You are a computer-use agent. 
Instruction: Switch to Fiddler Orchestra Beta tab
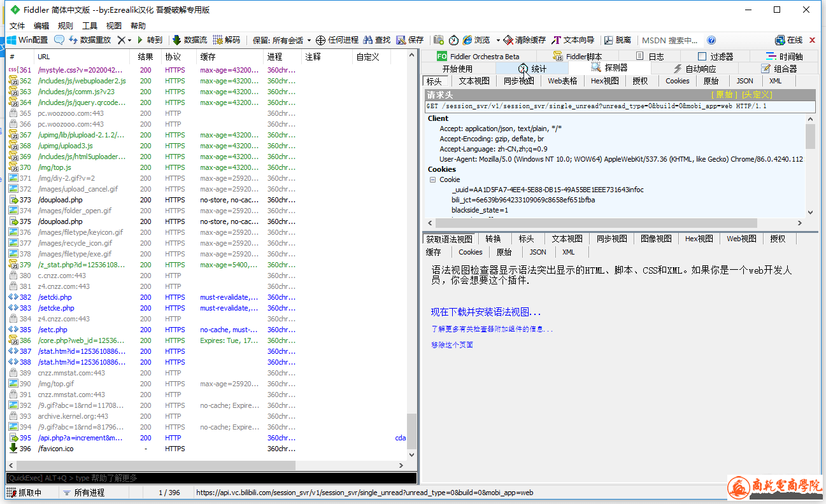(478, 56)
